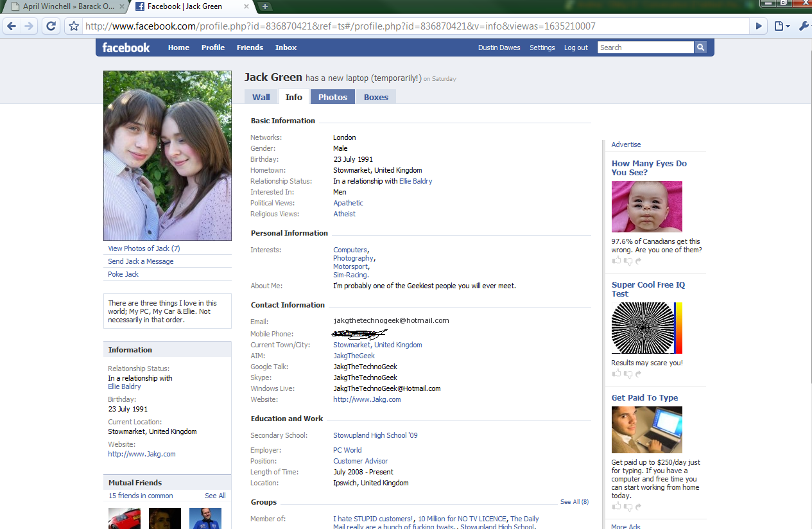Click 15 friends in common link
This screenshot has width=812, height=529.
click(x=141, y=496)
